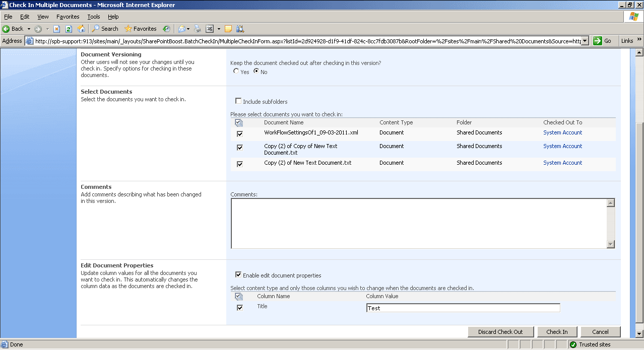Click the Comments box scroll down arrow
Viewport: 644px width, 350px height.
click(611, 244)
